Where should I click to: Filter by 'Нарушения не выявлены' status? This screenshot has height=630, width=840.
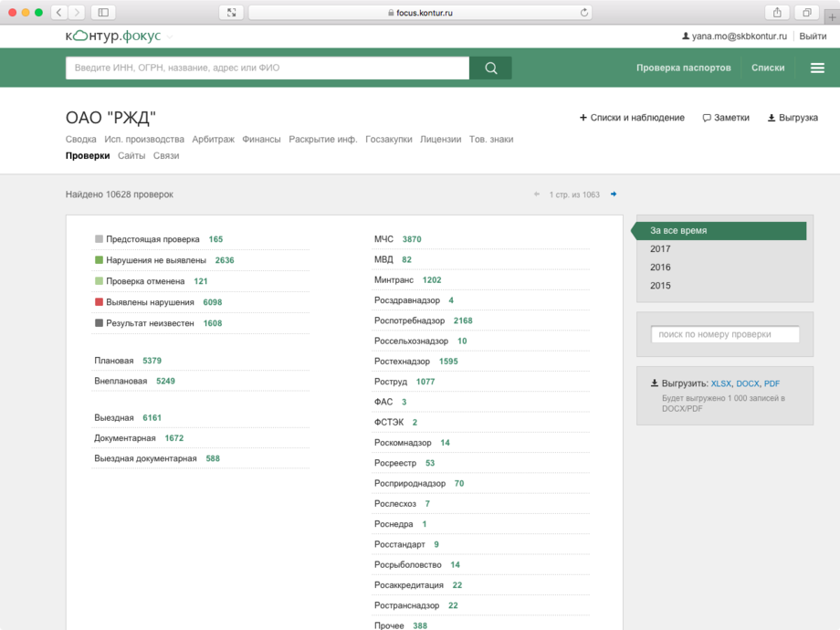(x=155, y=260)
